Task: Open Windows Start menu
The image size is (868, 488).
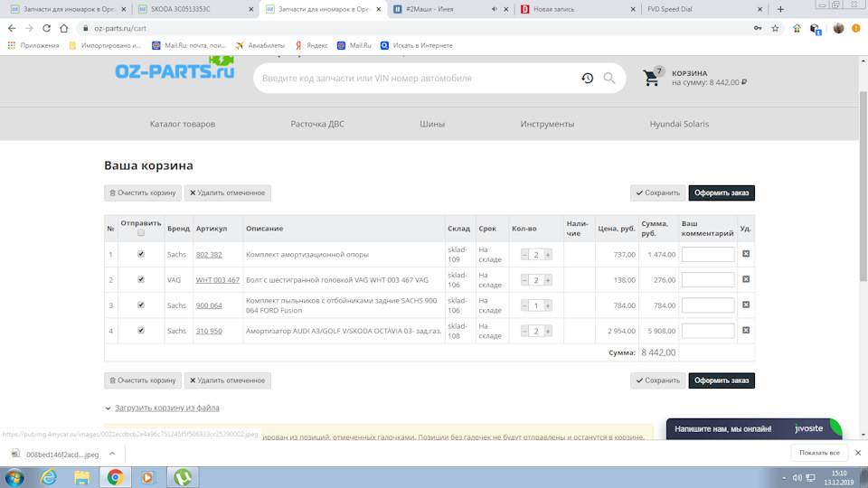Action: [14, 477]
